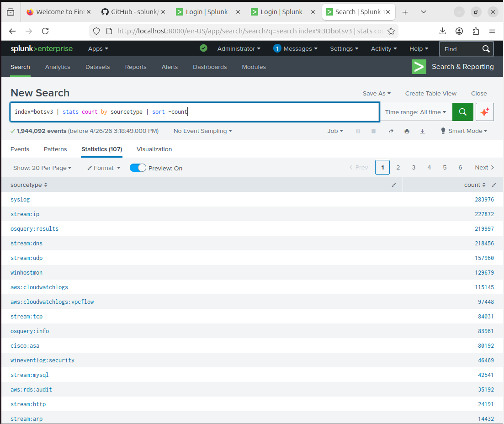This screenshot has width=504, height=424.
Task: Open the Settings dropdown
Action: click(x=344, y=48)
